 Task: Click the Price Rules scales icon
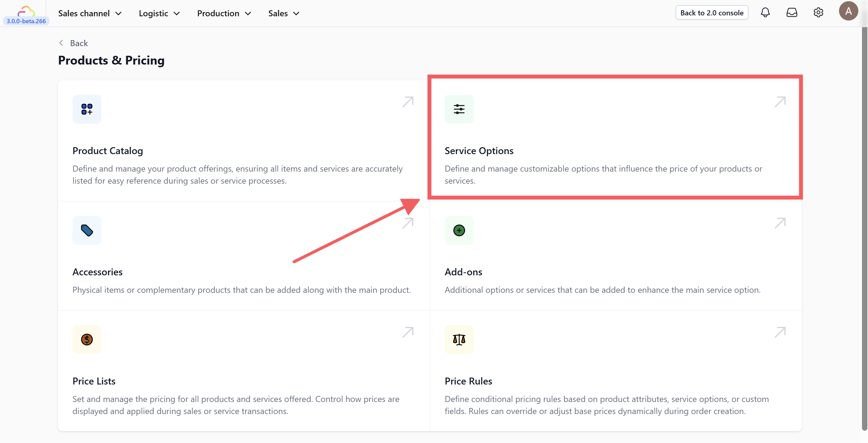tap(459, 339)
